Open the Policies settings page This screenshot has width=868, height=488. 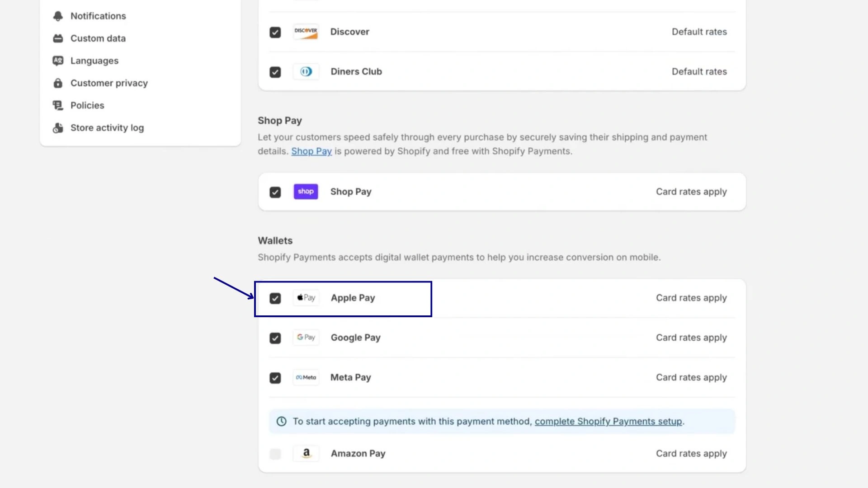(87, 105)
